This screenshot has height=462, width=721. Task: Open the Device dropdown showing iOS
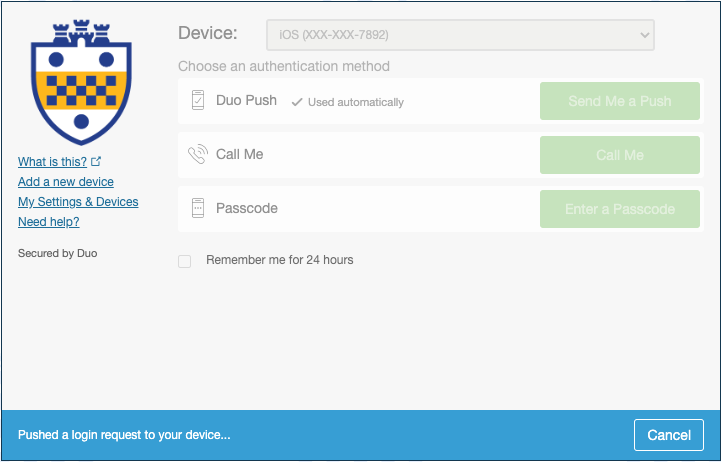pos(460,35)
